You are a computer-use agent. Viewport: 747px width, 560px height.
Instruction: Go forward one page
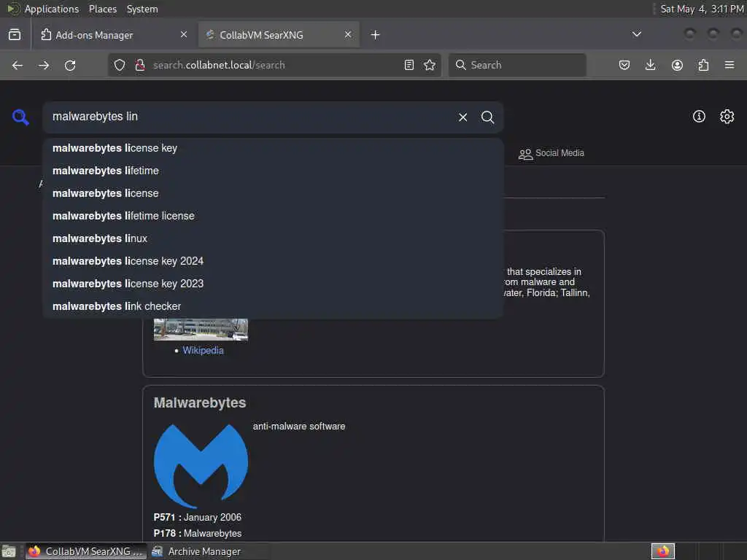click(44, 65)
